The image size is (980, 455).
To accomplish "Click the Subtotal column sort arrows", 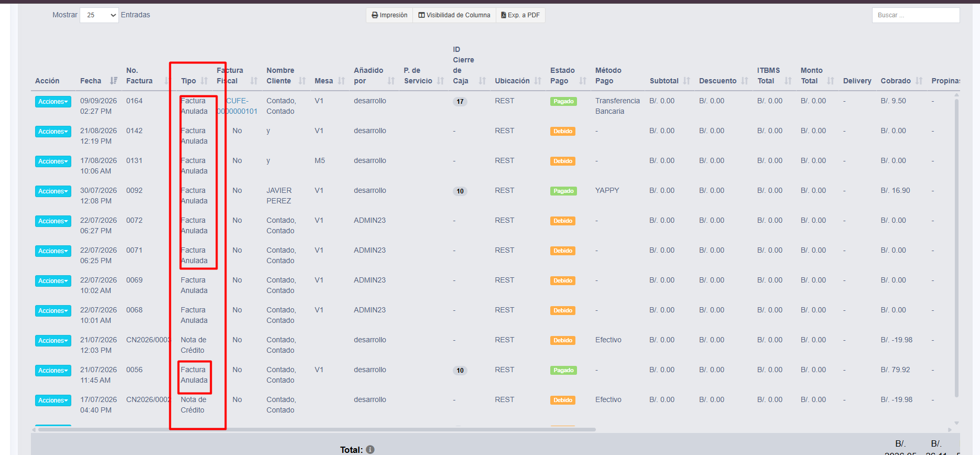I will coord(687,81).
